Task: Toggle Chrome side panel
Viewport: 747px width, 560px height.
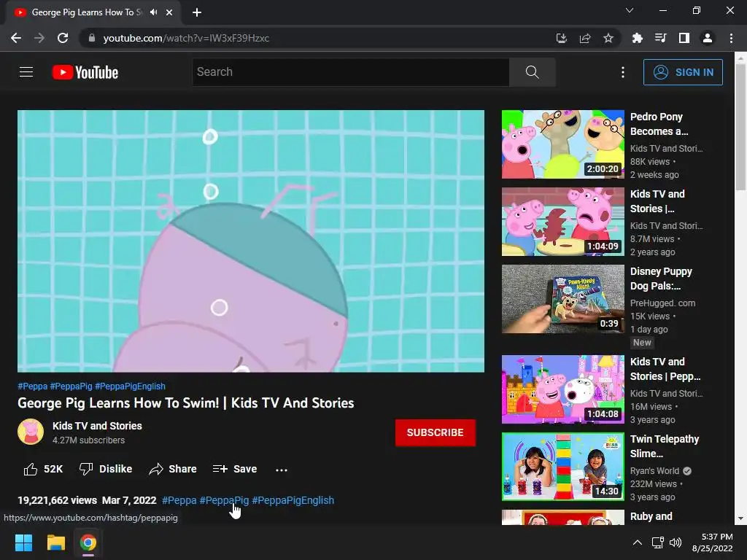Action: pos(684,38)
